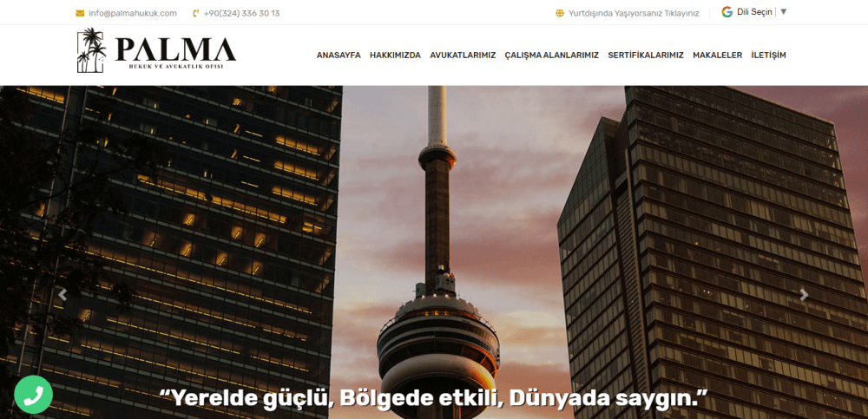Navigate to SERTİFİKALARIMIZ
The height and width of the screenshot is (419, 868).
point(646,56)
